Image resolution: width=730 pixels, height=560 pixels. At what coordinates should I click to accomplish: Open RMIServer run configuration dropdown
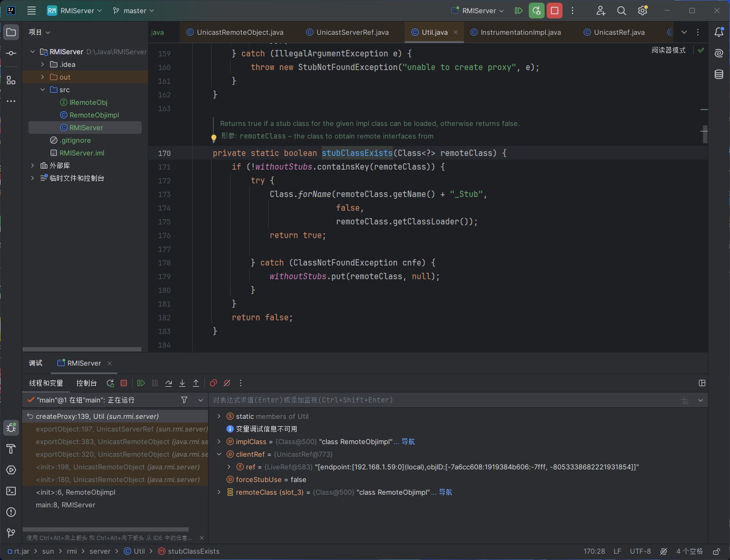(x=478, y=11)
